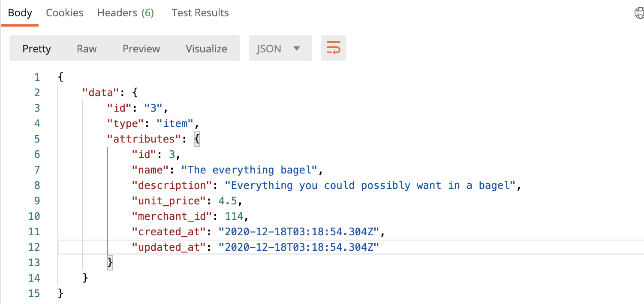The image size is (644, 304).
Task: Click the closing brace on line 13
Action: (x=110, y=263)
